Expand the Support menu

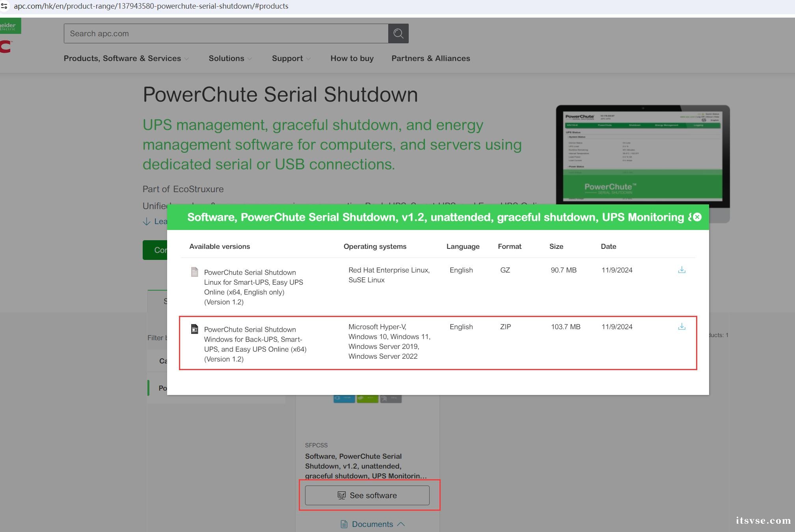coord(291,58)
